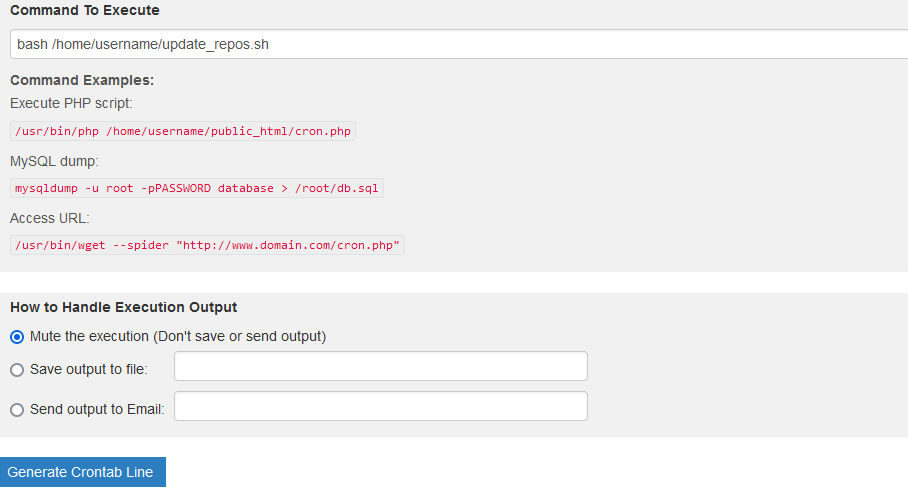The image size is (908, 494).
Task: Click the MySQL dump label
Action: (x=54, y=161)
